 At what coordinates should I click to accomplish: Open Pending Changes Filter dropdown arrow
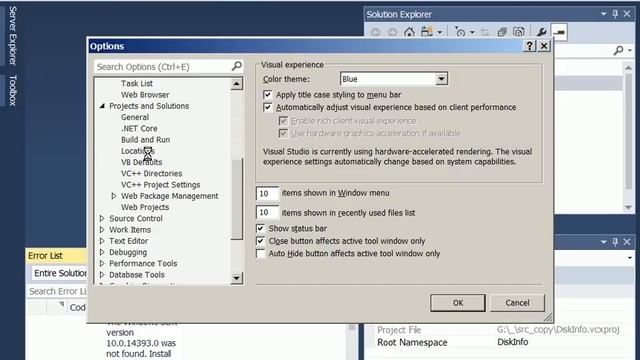(472, 32)
